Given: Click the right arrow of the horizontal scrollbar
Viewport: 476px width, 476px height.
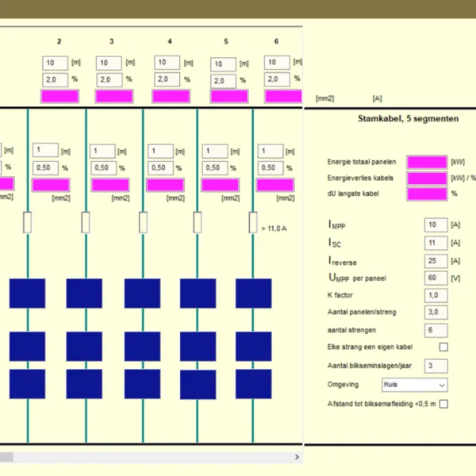Looking at the screenshot, I should [298, 458].
